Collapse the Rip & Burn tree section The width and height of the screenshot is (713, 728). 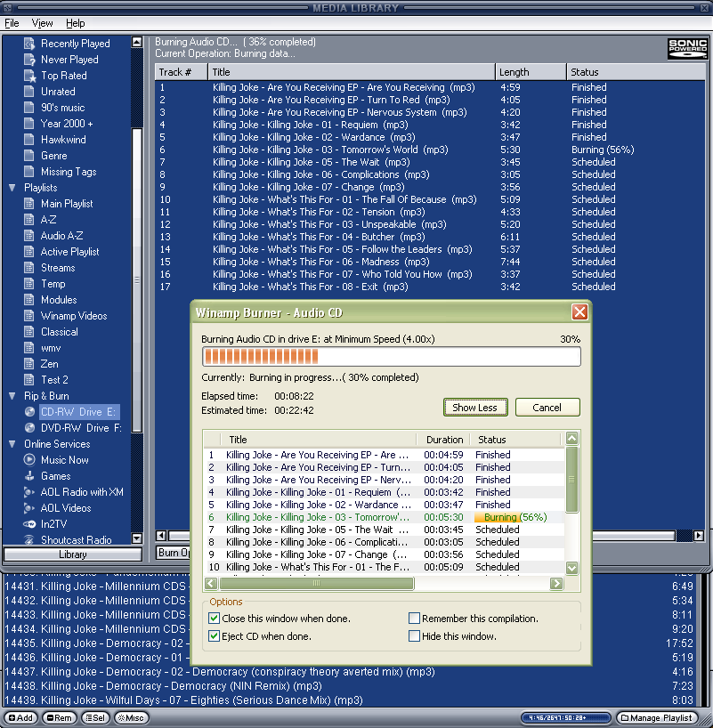[x=12, y=395]
